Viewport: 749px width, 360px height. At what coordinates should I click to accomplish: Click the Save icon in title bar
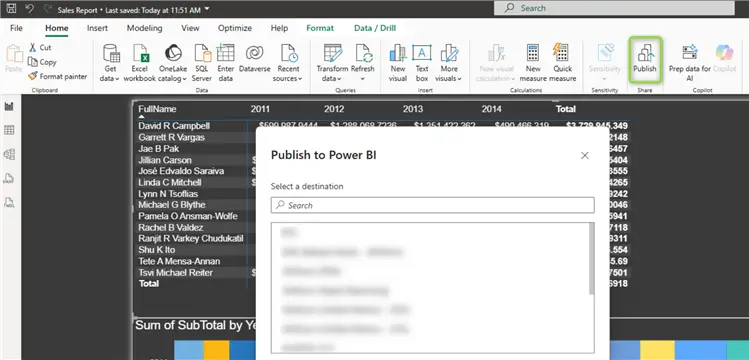click(11, 9)
